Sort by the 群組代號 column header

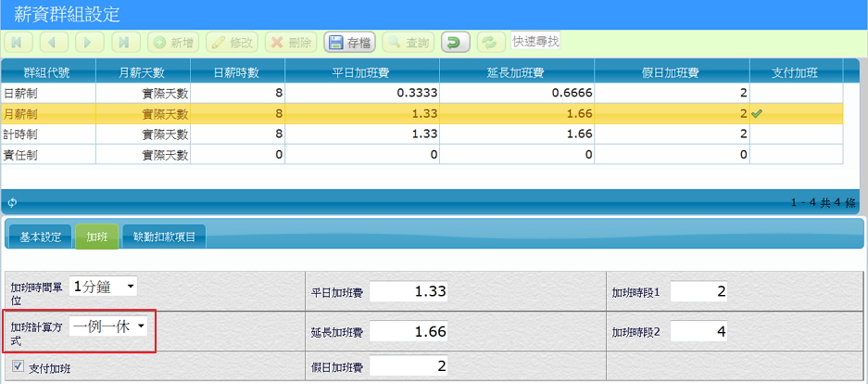click(47, 72)
